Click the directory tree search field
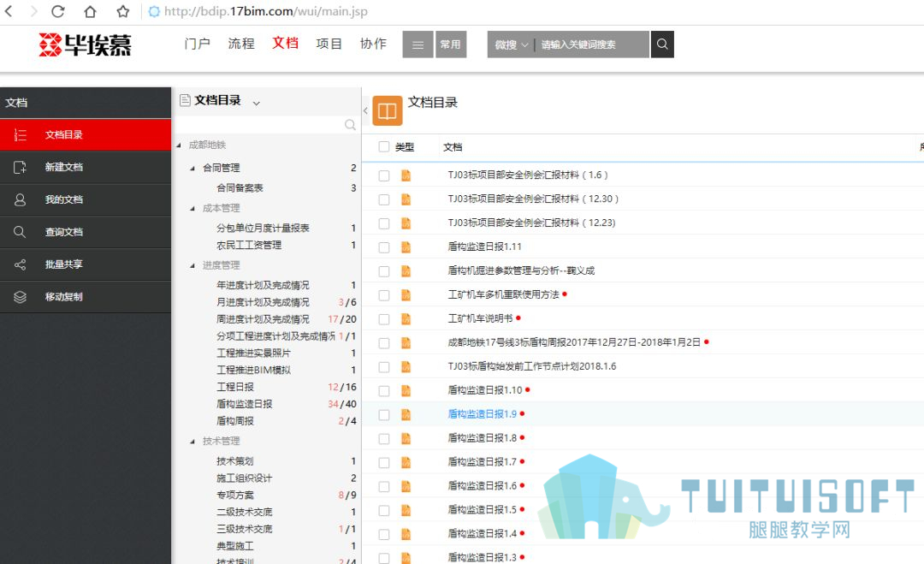This screenshot has height=564, width=924. 259,125
